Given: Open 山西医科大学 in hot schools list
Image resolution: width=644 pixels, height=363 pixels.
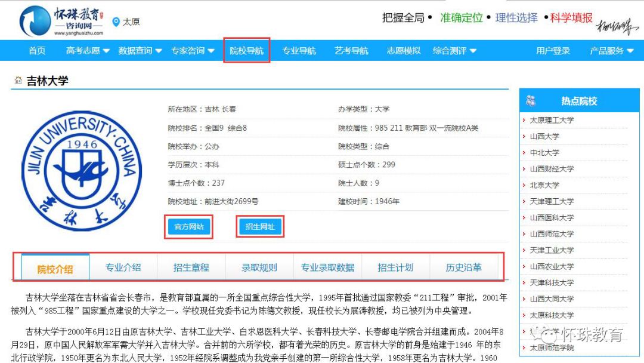Looking at the screenshot, I should (552, 217).
